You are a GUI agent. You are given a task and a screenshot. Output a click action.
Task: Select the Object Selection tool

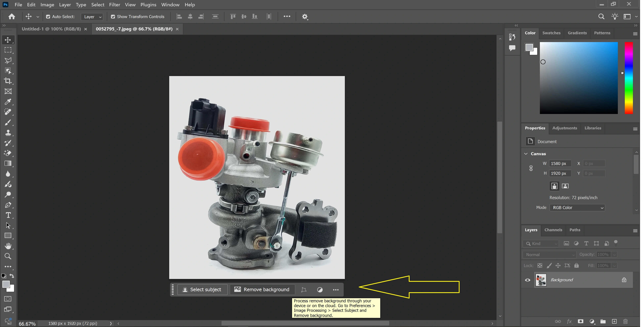8,71
